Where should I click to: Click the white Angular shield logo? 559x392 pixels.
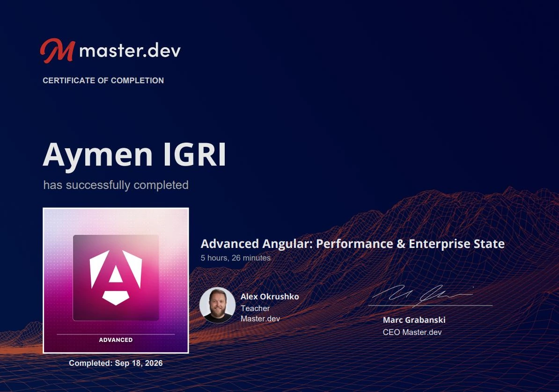(x=116, y=277)
